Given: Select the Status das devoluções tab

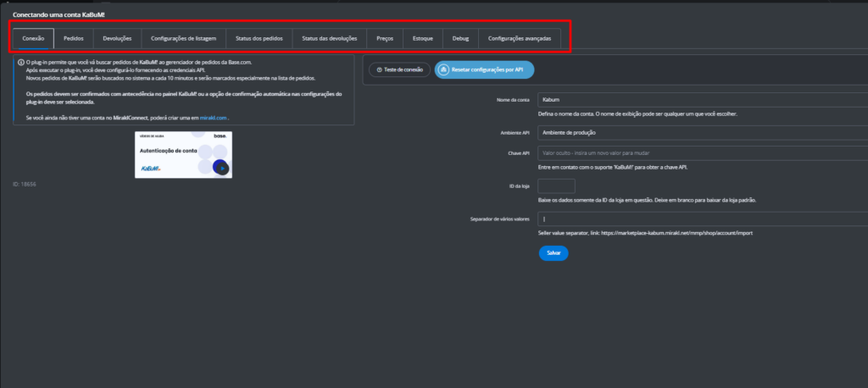Looking at the screenshot, I should point(330,39).
